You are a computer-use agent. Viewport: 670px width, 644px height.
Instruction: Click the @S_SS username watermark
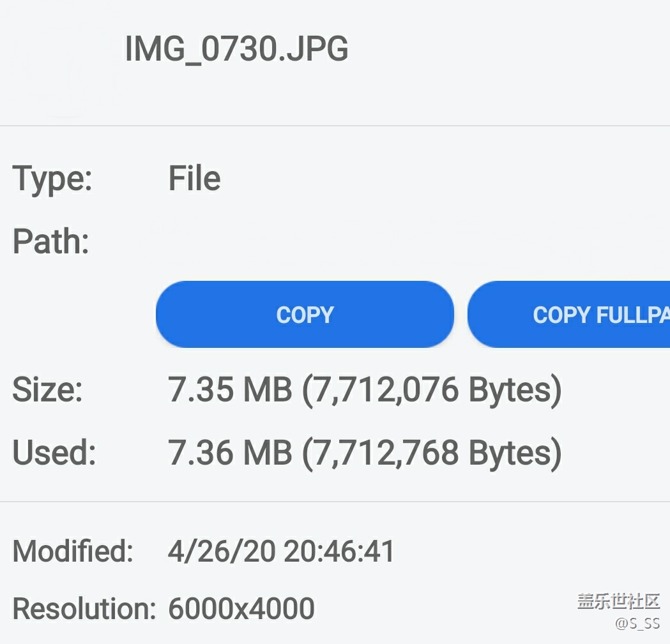637,623
